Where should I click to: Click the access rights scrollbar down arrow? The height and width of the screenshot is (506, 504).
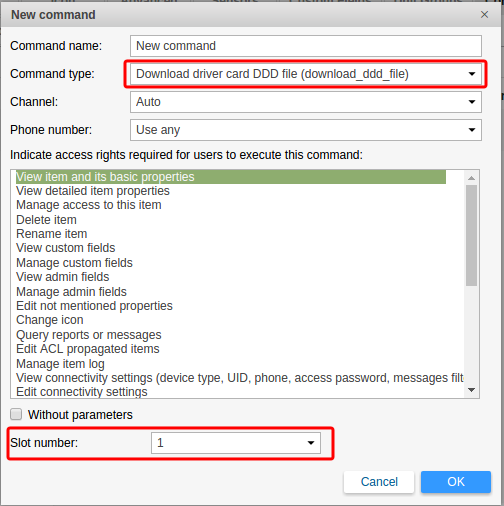point(471,390)
